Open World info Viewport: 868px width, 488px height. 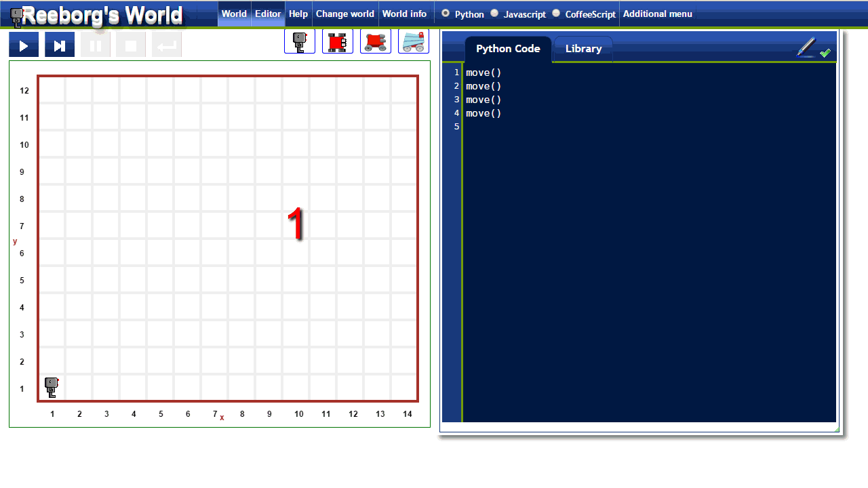click(405, 14)
